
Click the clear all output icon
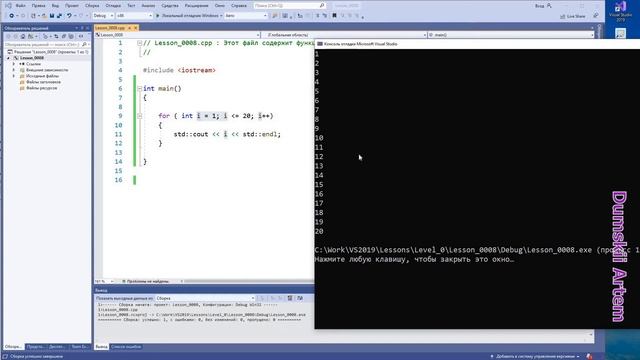tap(290, 298)
